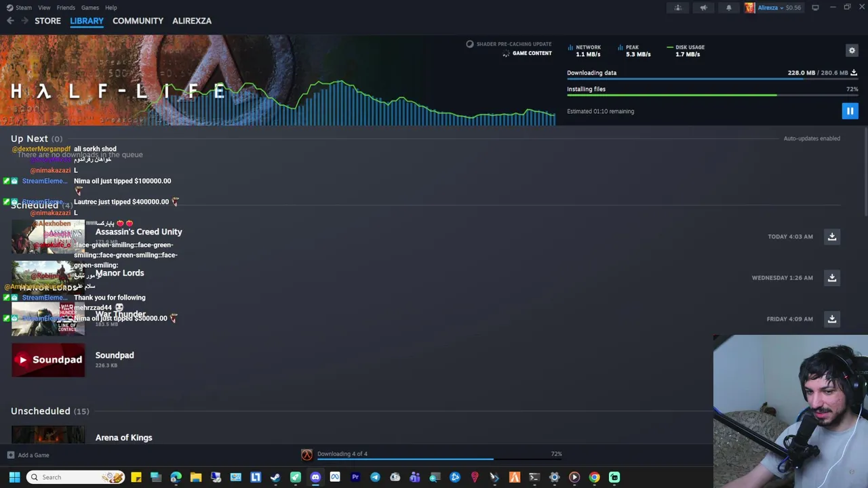Open downloads settings gear
Viewport: 868px width, 488px height.
coord(852,50)
